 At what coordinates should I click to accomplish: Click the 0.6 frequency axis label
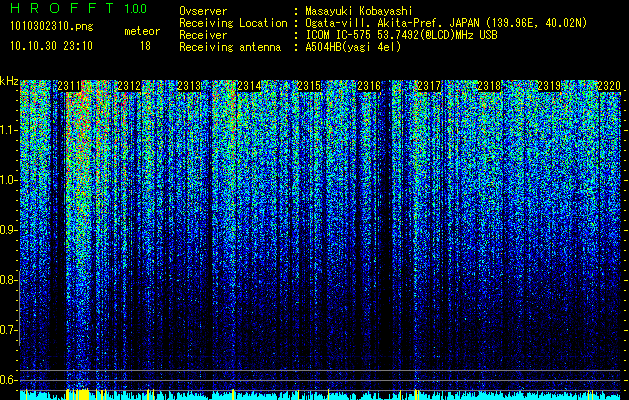click(7, 380)
